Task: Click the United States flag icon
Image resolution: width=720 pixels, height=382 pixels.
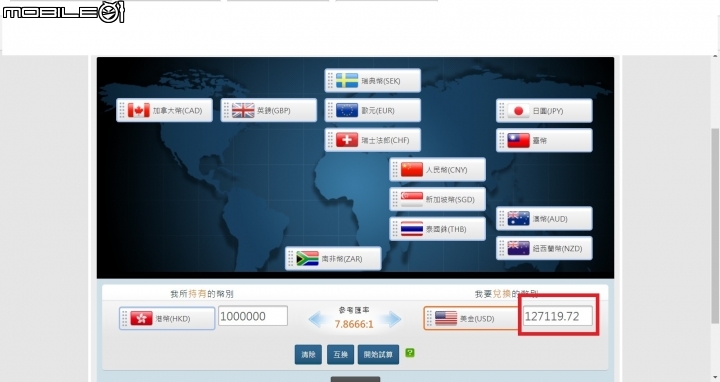Action: [x=446, y=318]
